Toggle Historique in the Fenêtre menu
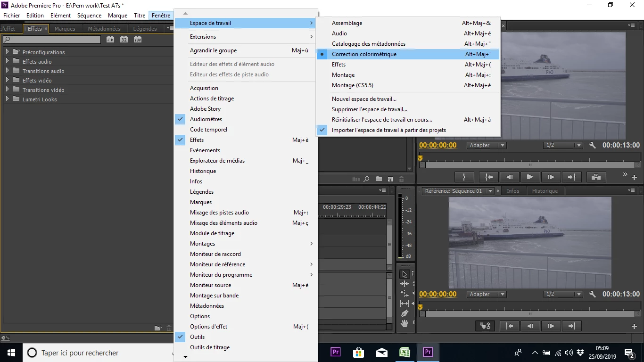The width and height of the screenshot is (644, 362). point(246,171)
